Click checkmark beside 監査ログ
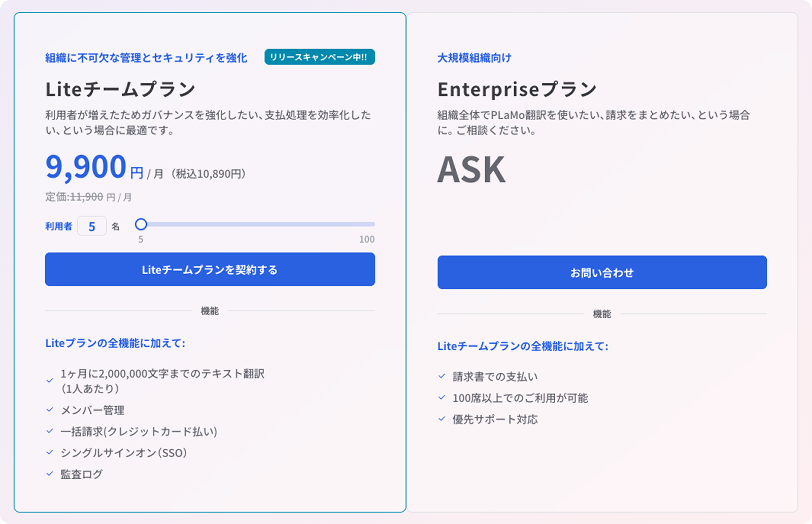The image size is (812, 524). 50,474
